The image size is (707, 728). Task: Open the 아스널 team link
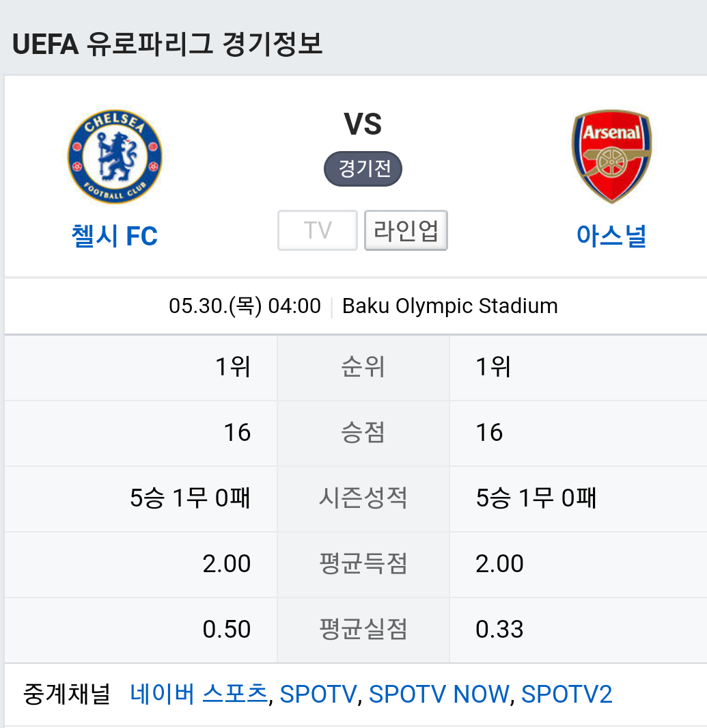(x=611, y=236)
